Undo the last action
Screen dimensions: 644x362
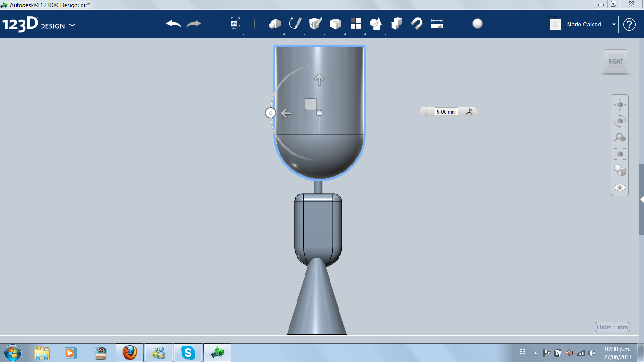click(x=173, y=24)
